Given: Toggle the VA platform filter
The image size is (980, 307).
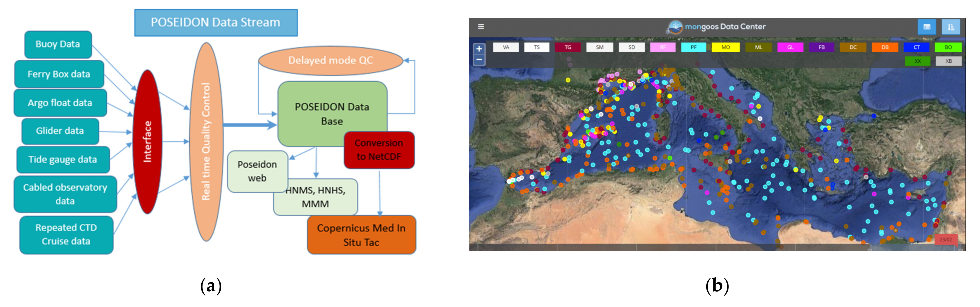Looking at the screenshot, I should [x=506, y=47].
